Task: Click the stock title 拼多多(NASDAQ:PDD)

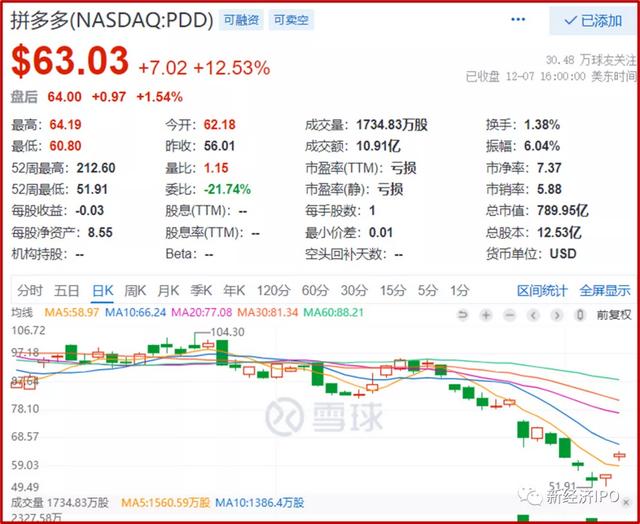Action: pyautogui.click(x=112, y=20)
